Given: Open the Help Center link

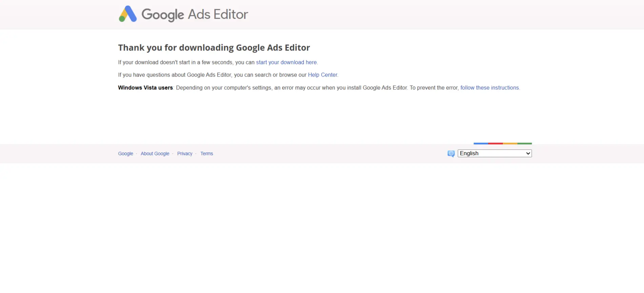Looking at the screenshot, I should [x=323, y=75].
